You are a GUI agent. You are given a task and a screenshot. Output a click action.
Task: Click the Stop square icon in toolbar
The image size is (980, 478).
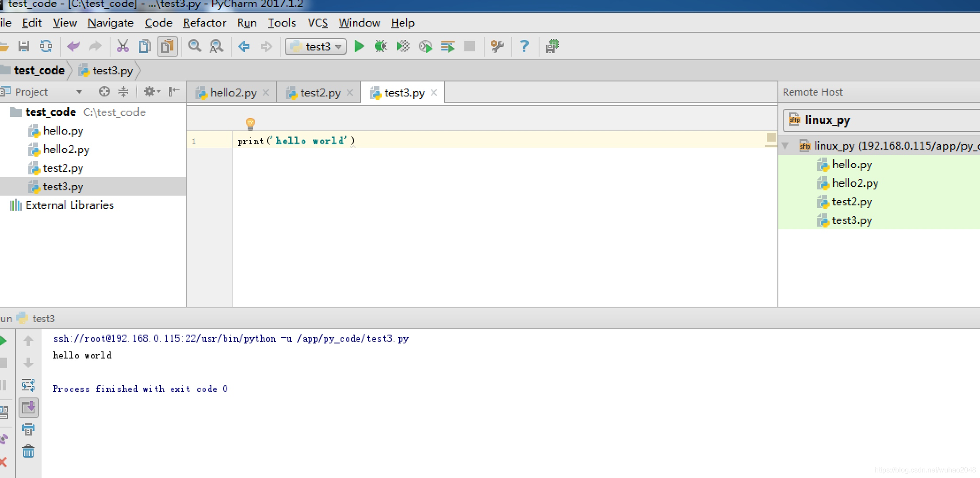470,46
